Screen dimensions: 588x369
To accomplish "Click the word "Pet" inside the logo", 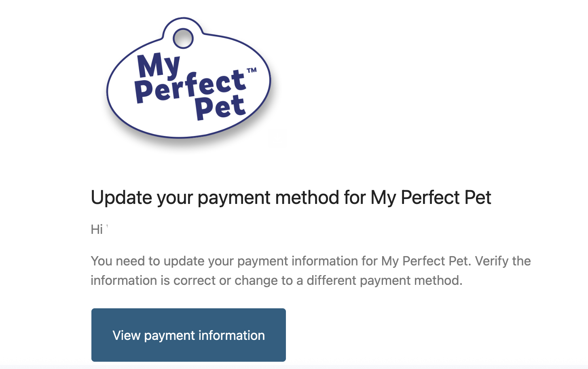I will [x=220, y=107].
